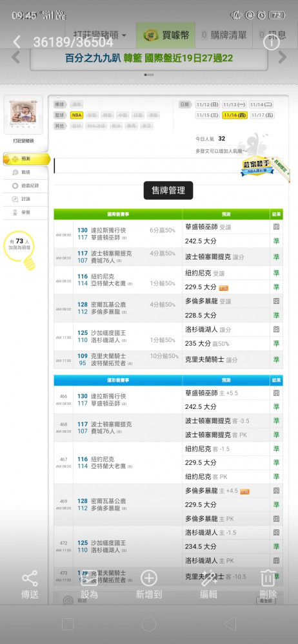The width and height of the screenshot is (298, 644).
Task: Click 多倫多暴龍 主 +4.5 prediction
Action: point(212,491)
